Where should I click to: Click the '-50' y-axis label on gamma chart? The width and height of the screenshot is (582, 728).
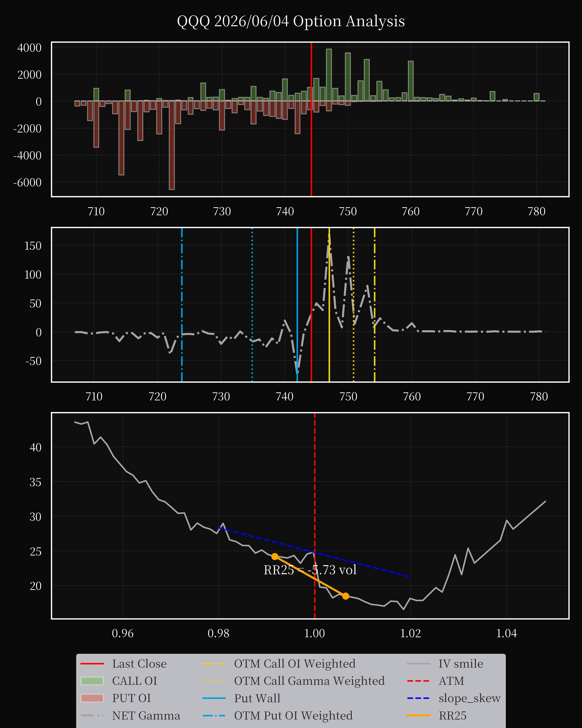(33, 361)
